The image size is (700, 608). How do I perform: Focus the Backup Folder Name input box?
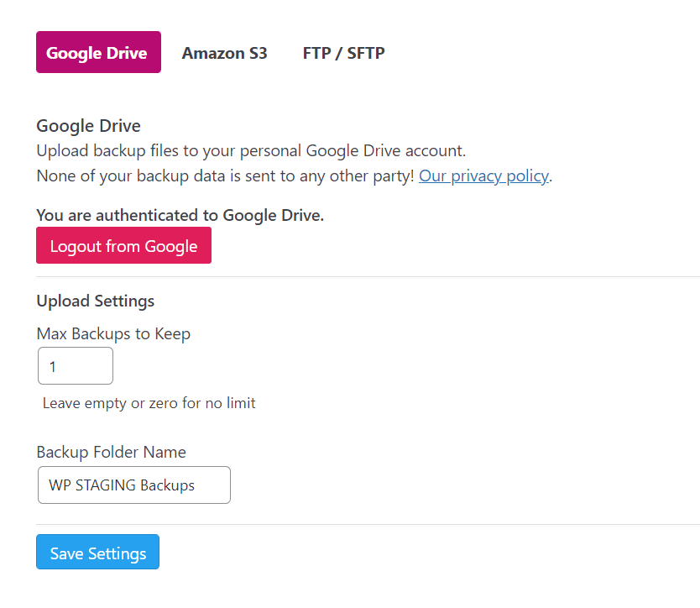click(x=134, y=485)
